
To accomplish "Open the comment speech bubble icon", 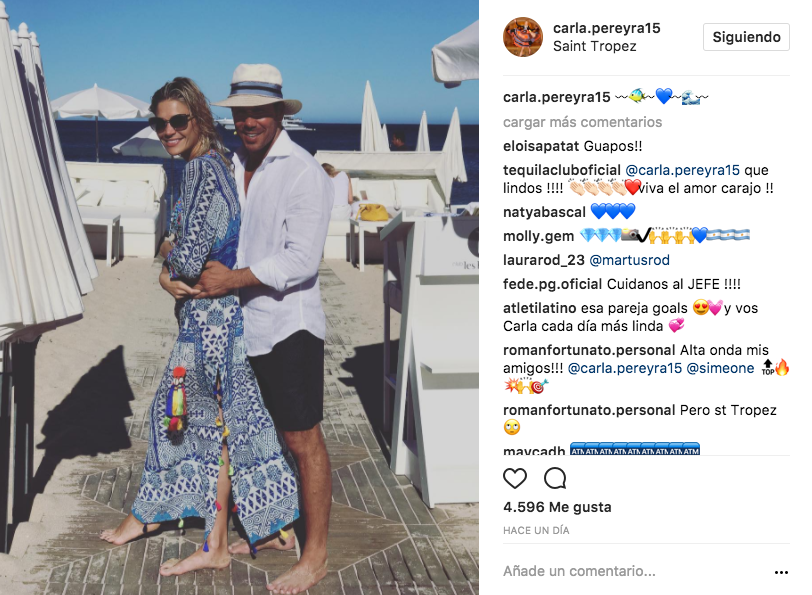I will pos(555,478).
